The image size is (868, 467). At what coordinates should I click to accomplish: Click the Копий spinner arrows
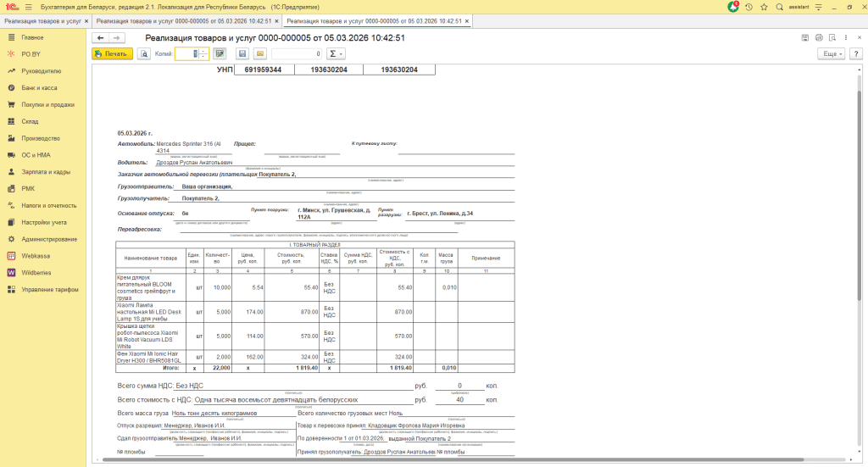pyautogui.click(x=204, y=53)
